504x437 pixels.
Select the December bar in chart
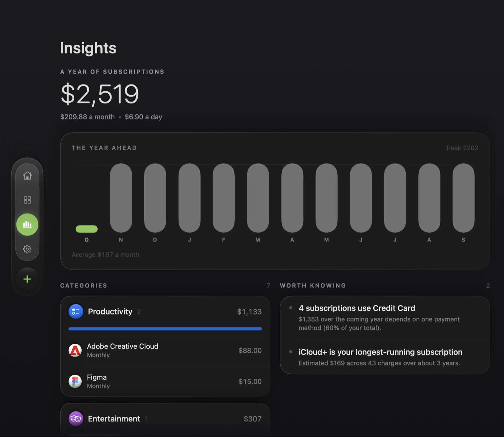(155, 198)
